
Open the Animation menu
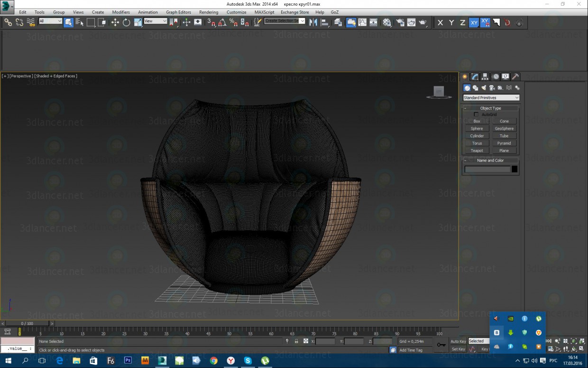coord(148,12)
